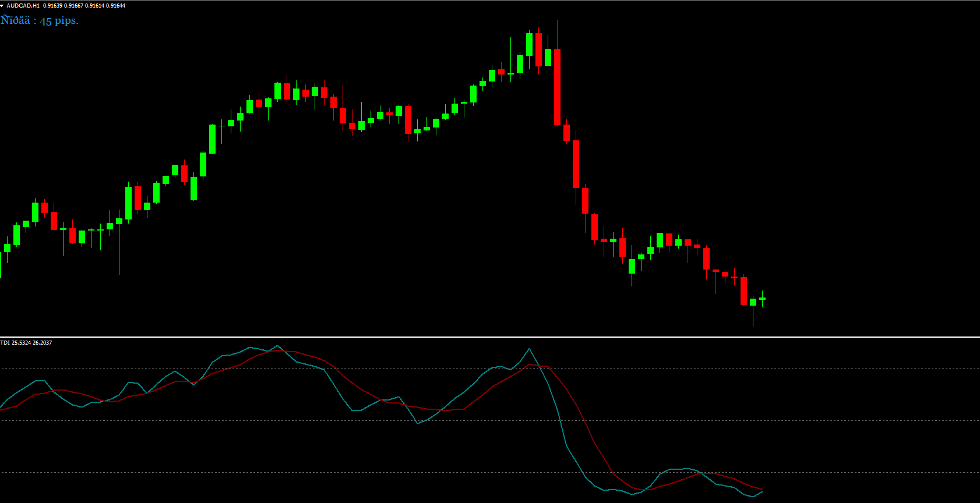Click the second-to-last candle with long lower wick

(x=753, y=303)
